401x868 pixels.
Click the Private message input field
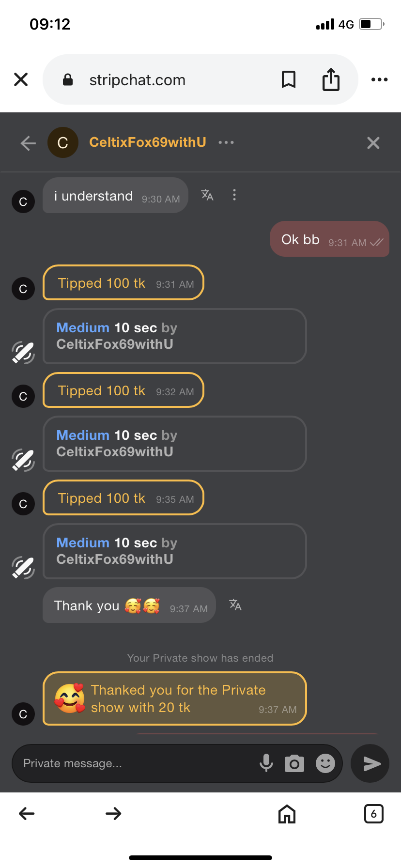[x=136, y=763]
